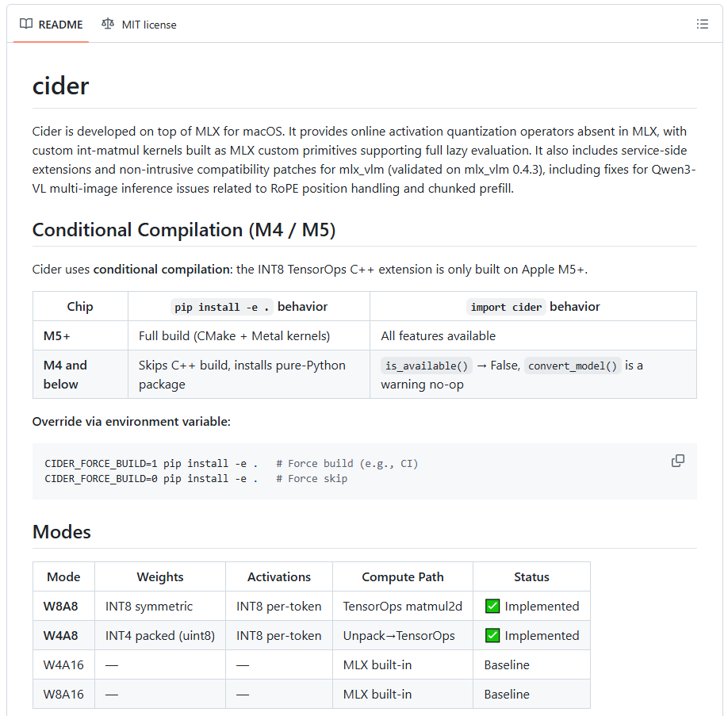Click the green checkmark in the W8A8 row
The width and height of the screenshot is (728, 716).
492,606
